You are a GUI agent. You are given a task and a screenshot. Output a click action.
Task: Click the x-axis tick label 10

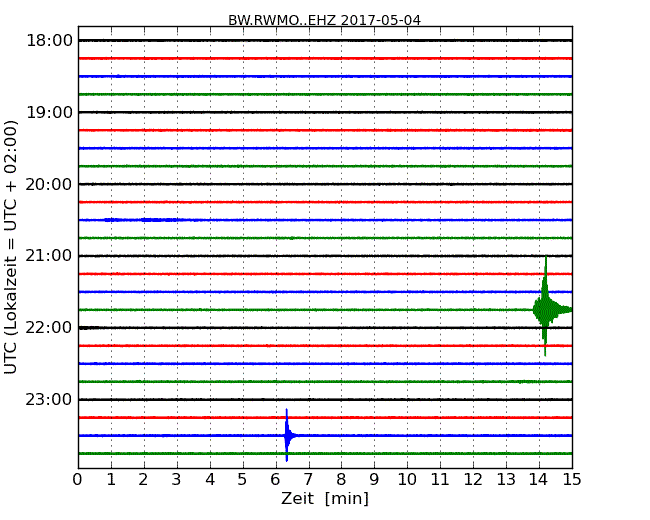(x=407, y=479)
